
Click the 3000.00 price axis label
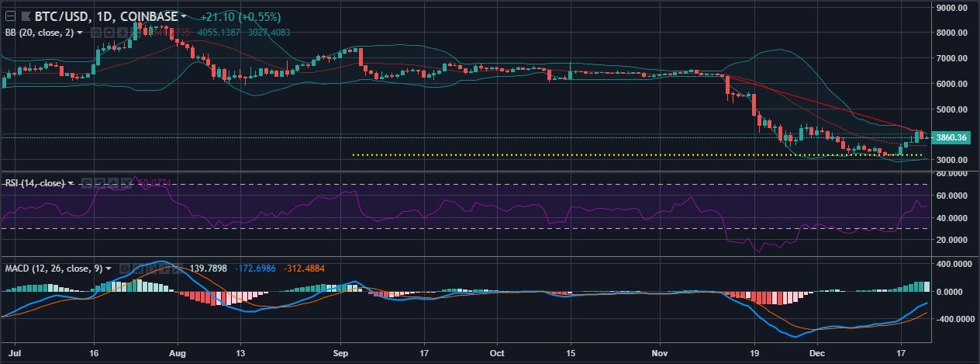click(954, 160)
